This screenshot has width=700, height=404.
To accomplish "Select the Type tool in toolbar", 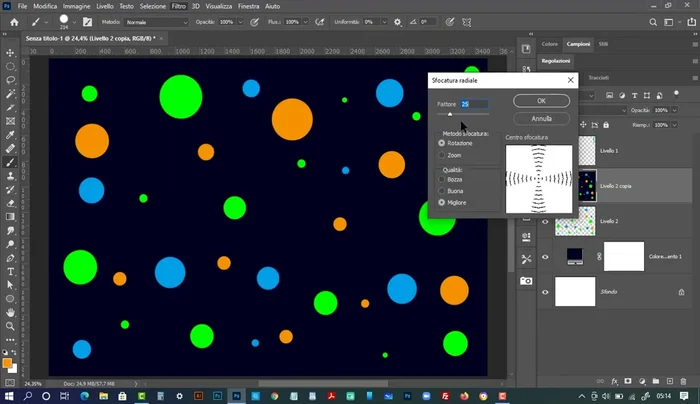I will (11, 270).
